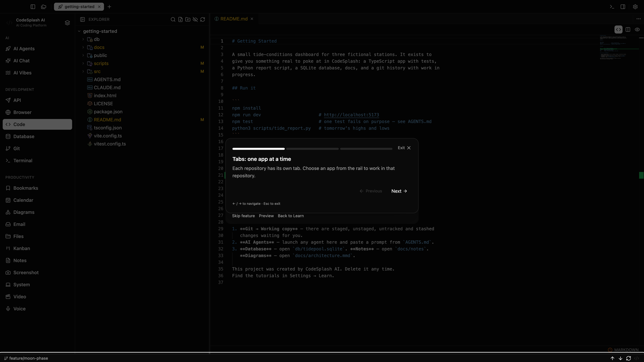
Task: Push changes with up arrow in status bar
Action: [612, 358]
